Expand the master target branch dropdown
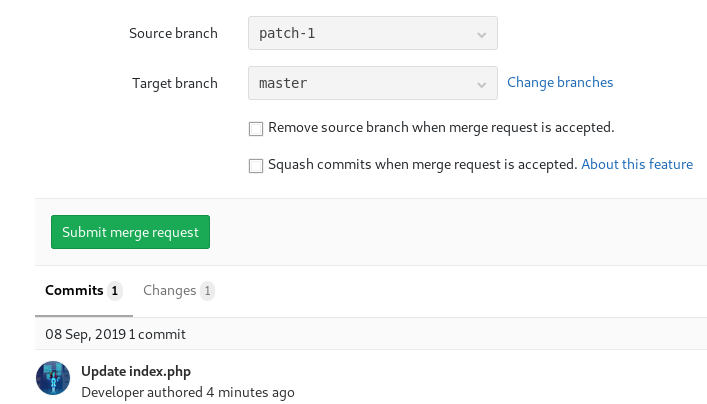Screen dimensions: 707x404 tap(372, 83)
